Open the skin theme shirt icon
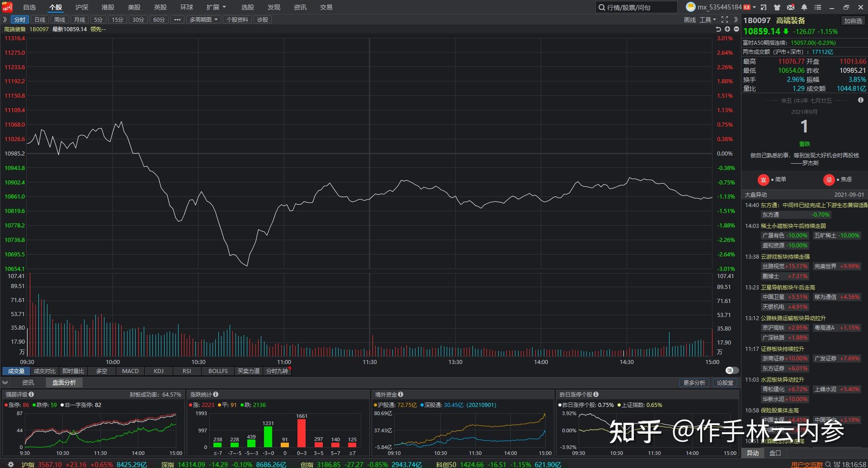 (x=777, y=7)
